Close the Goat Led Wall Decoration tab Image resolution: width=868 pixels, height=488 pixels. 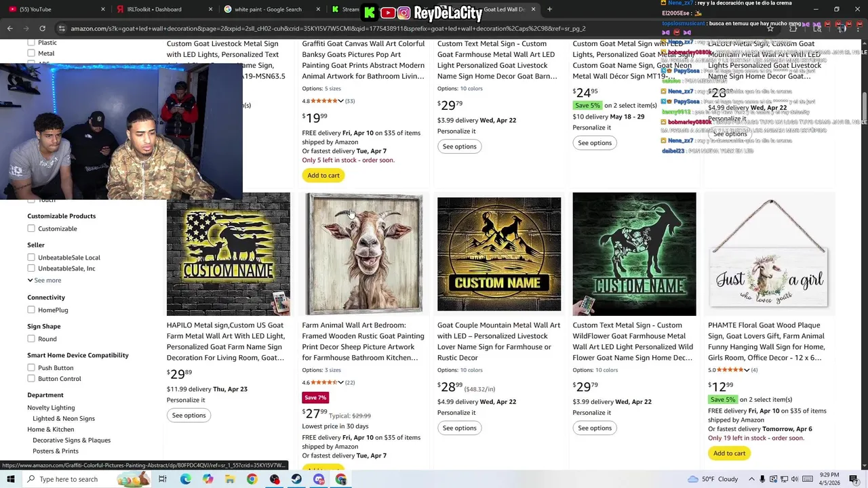pyautogui.click(x=533, y=9)
